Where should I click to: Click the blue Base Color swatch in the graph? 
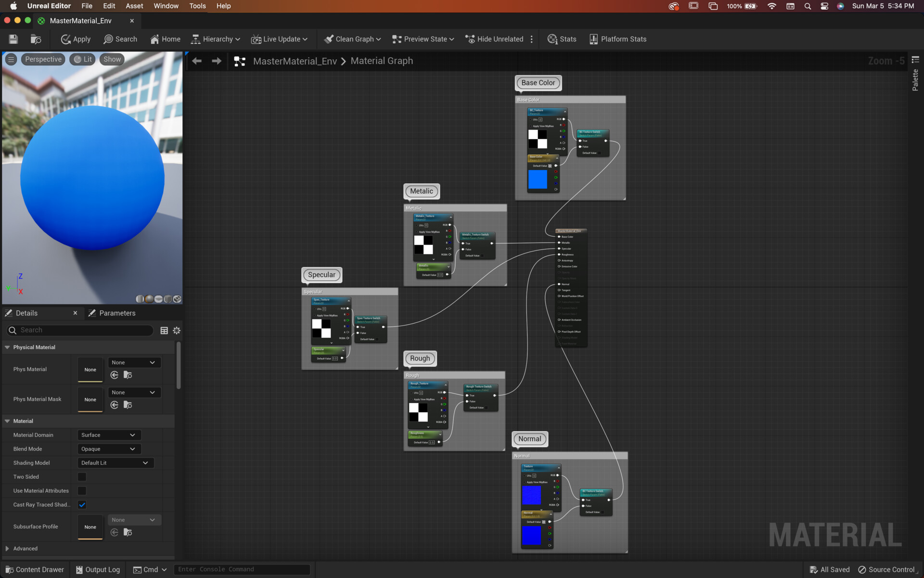(x=538, y=179)
